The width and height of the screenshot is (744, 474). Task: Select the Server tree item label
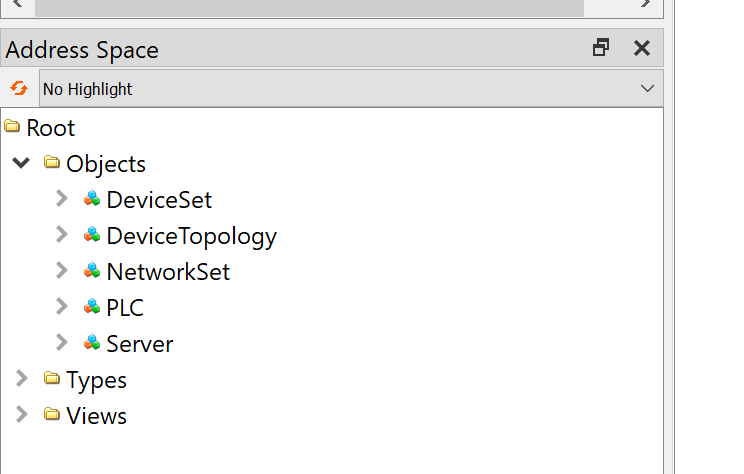tap(140, 344)
